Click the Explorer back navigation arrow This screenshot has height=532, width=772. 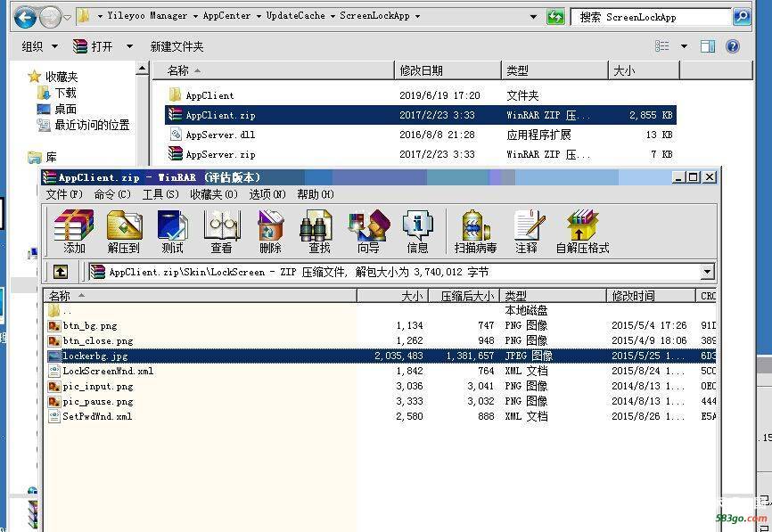(x=26, y=18)
